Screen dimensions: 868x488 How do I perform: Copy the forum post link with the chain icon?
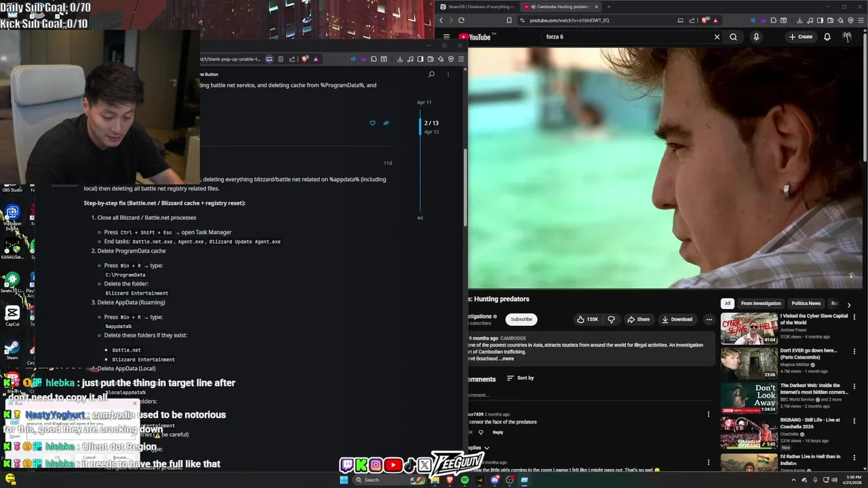click(x=386, y=123)
